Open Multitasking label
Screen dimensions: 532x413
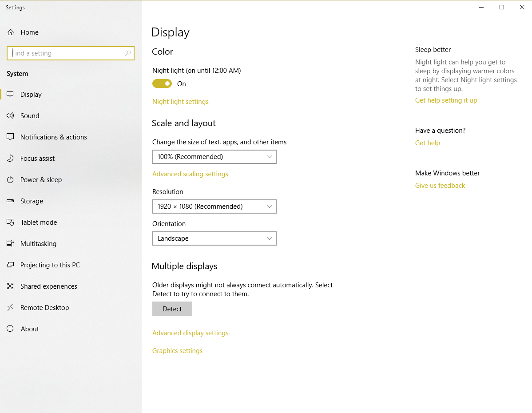point(38,244)
